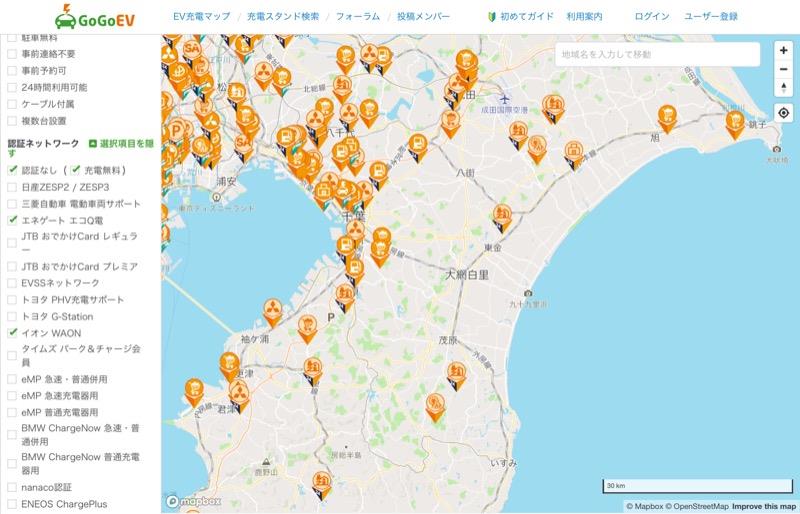Viewport: 800px width, 514px height.
Task: Select the coastal marker west of 君津
Action: [194, 392]
